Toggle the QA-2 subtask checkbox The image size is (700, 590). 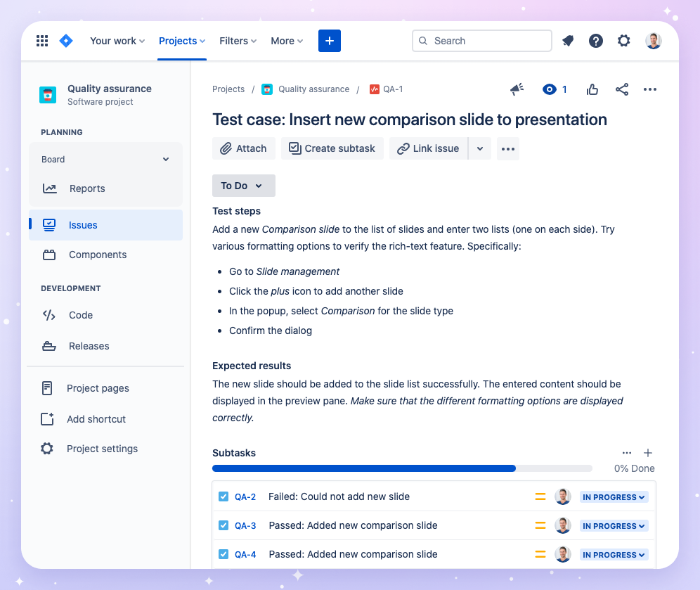pyautogui.click(x=223, y=496)
